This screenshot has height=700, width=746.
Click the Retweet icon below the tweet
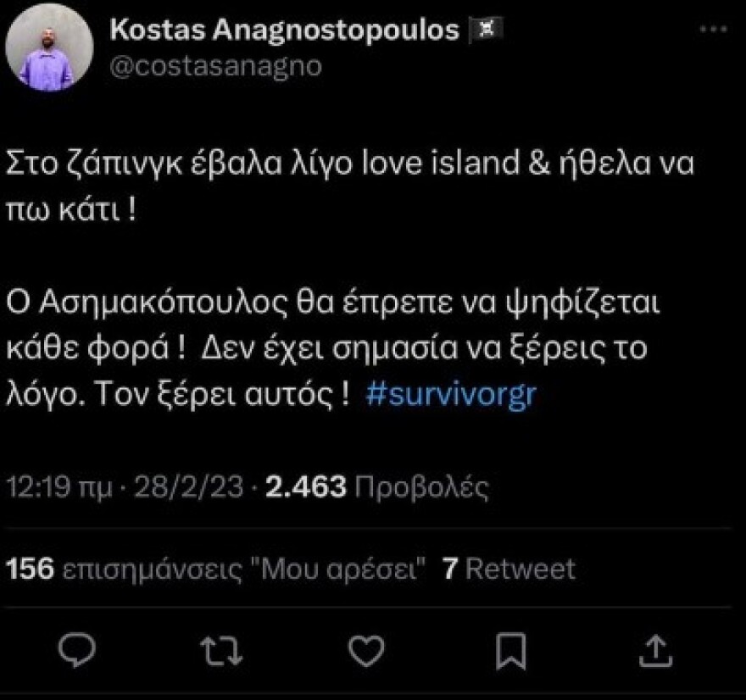(220, 649)
